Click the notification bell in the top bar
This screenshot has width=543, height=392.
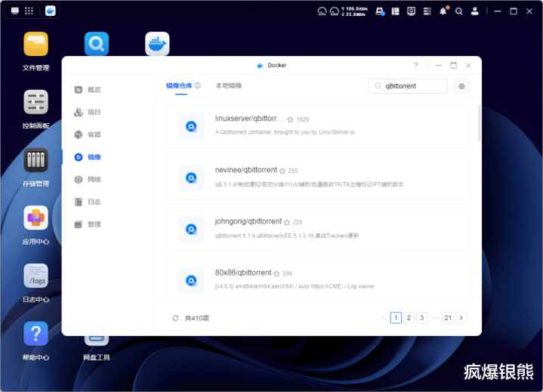(x=443, y=11)
